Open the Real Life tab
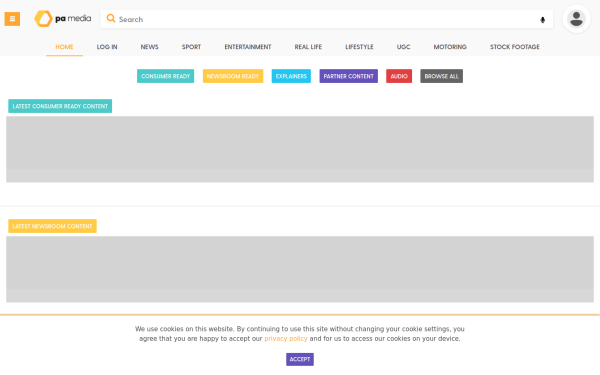Image resolution: width=600 pixels, height=375 pixels. (308, 47)
